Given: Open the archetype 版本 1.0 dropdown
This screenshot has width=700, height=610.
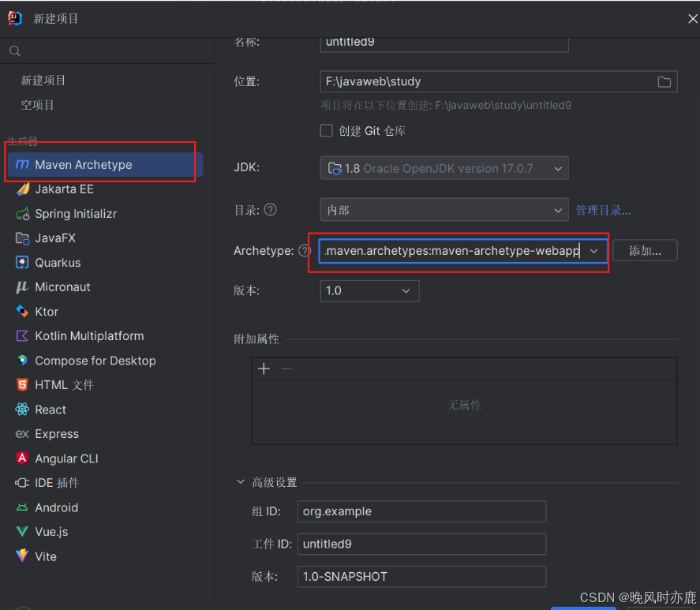Looking at the screenshot, I should (369, 291).
